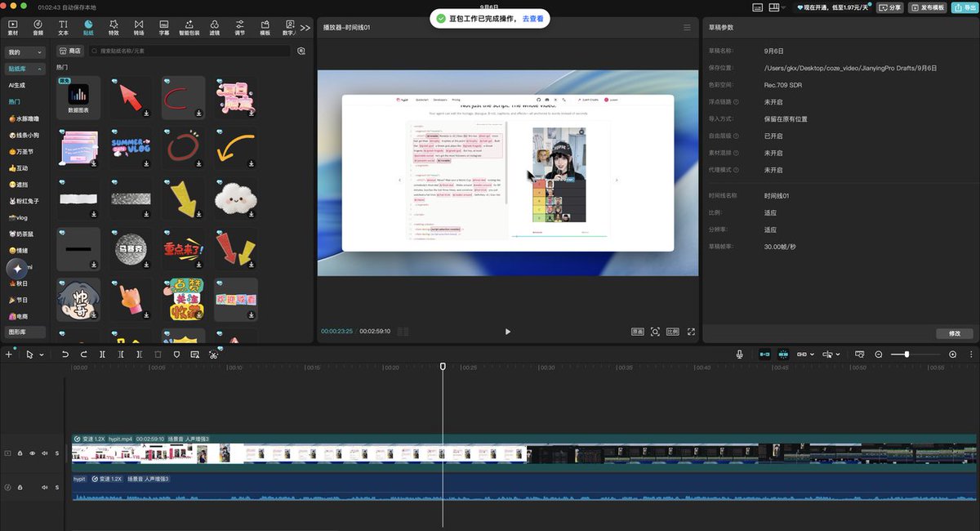Toggle main track magnet snapping
This screenshot has width=980, height=531.
coord(764,355)
